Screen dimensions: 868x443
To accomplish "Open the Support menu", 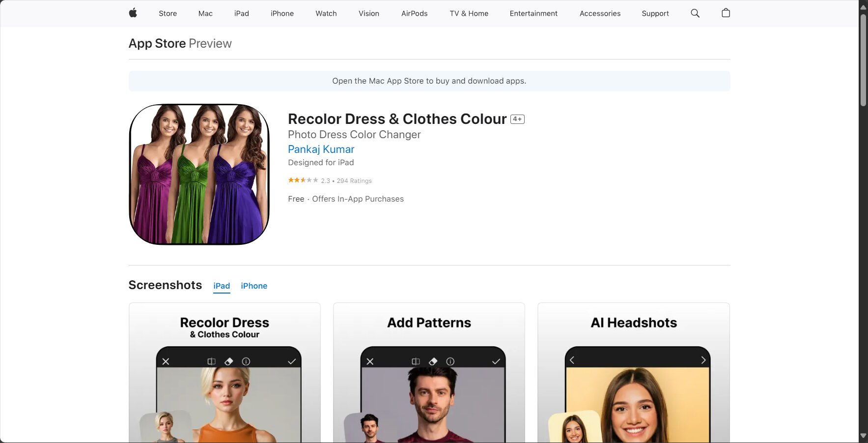I will tap(655, 13).
